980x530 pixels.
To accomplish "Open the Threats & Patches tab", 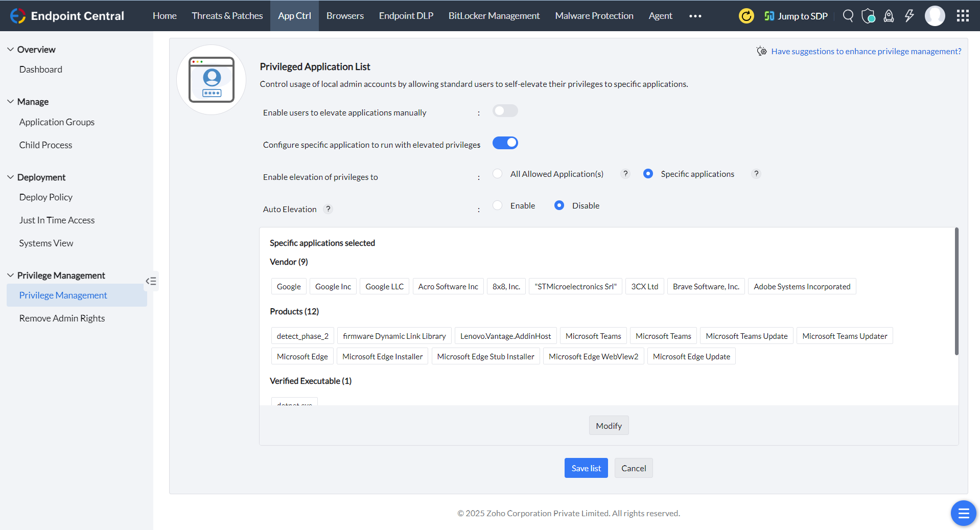I will tap(227, 16).
